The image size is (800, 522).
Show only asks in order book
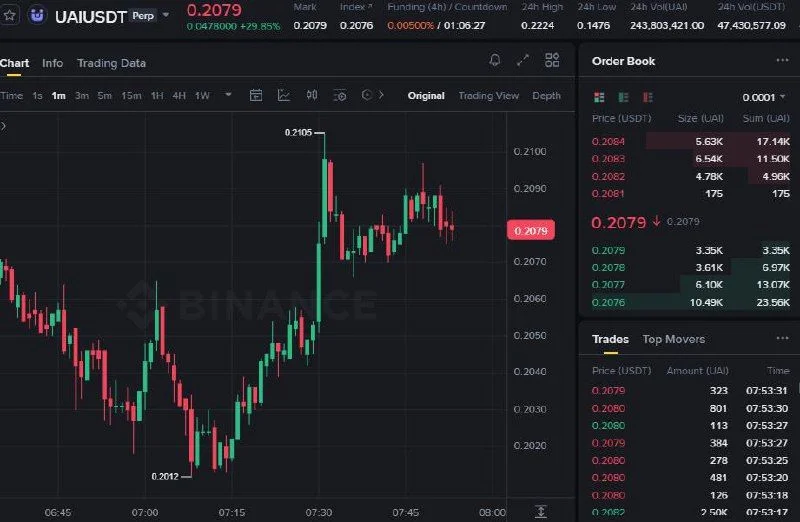pos(648,97)
